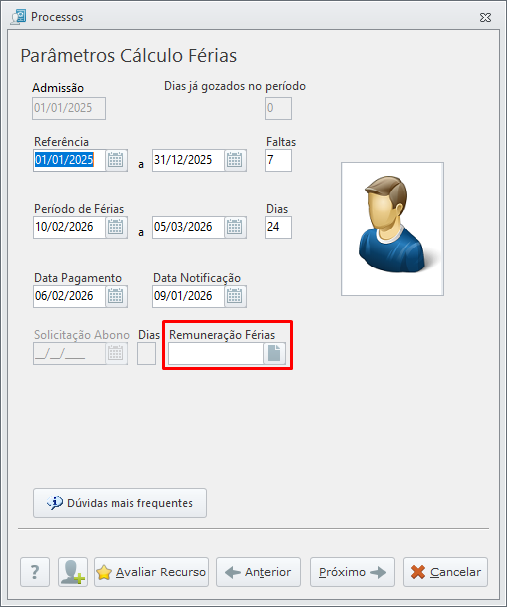Close the Processos window
The image size is (507, 607).
485,17
